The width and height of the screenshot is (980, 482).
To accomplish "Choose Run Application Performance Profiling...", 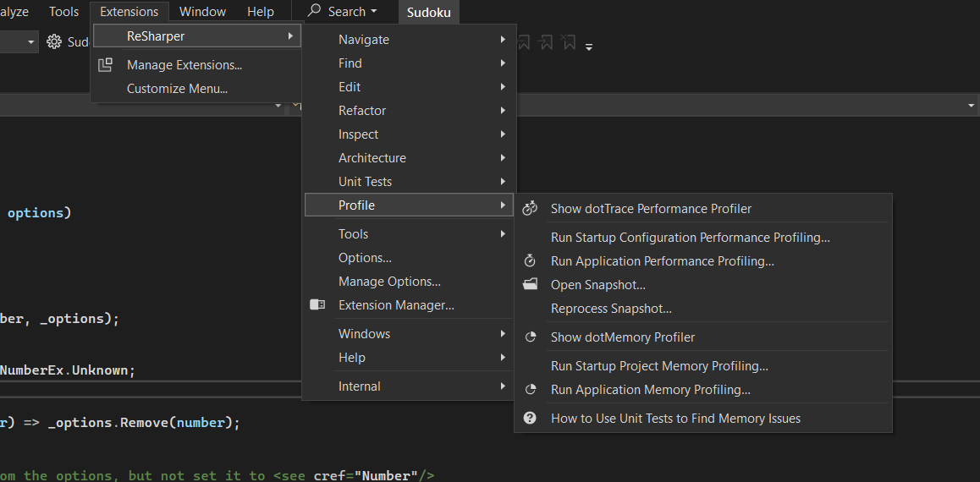I will [703, 261].
